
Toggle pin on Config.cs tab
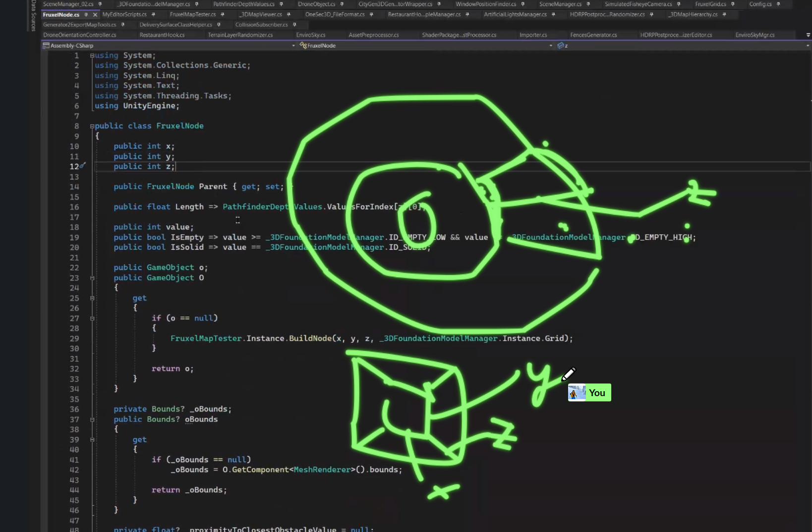point(778,4)
